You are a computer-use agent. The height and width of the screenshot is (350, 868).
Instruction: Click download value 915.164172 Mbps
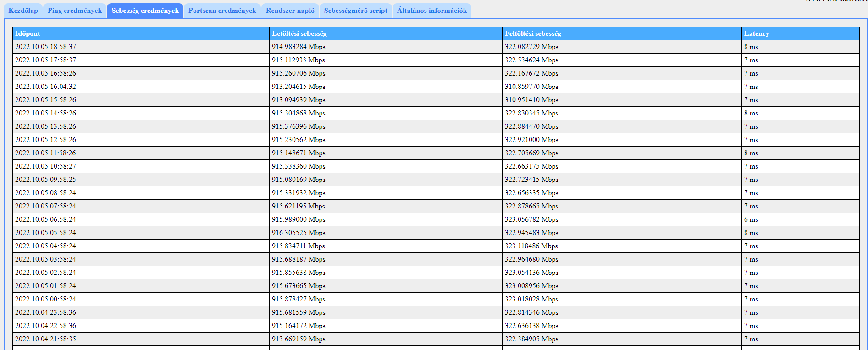(x=299, y=326)
